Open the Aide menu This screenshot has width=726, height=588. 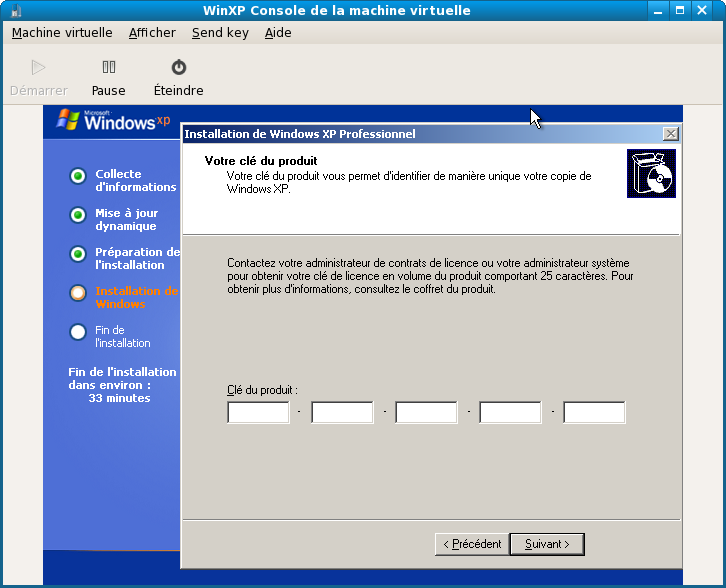(278, 33)
